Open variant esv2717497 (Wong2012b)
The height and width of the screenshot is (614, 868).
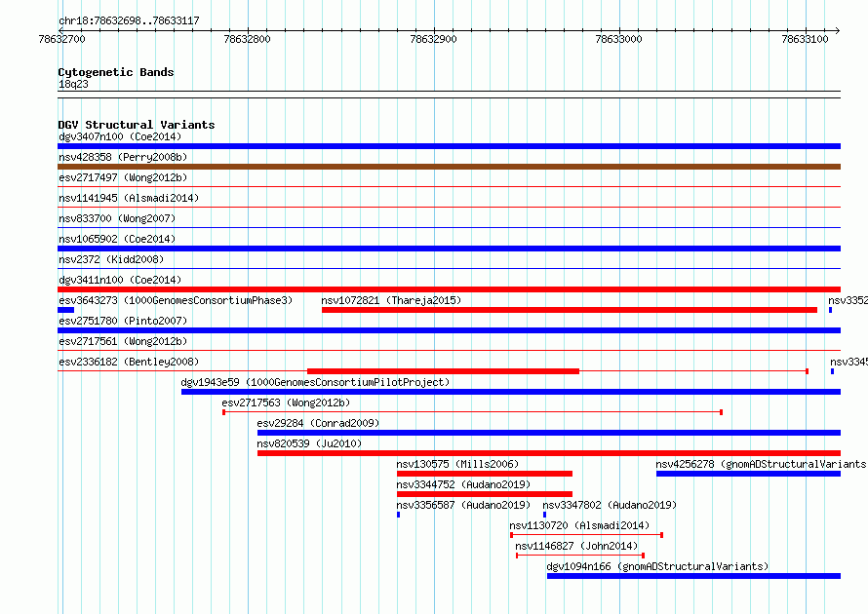[x=123, y=177]
